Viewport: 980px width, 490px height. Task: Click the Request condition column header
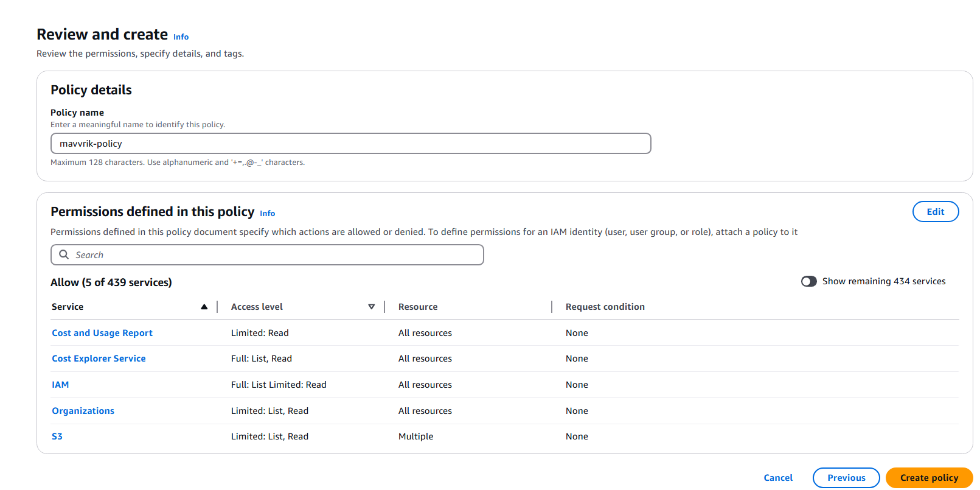(605, 307)
